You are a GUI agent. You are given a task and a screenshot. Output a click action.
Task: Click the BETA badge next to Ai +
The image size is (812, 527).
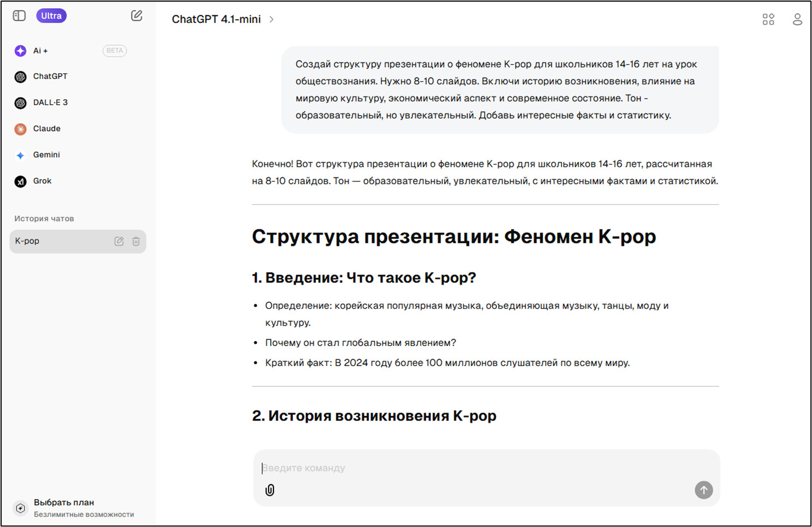point(115,51)
